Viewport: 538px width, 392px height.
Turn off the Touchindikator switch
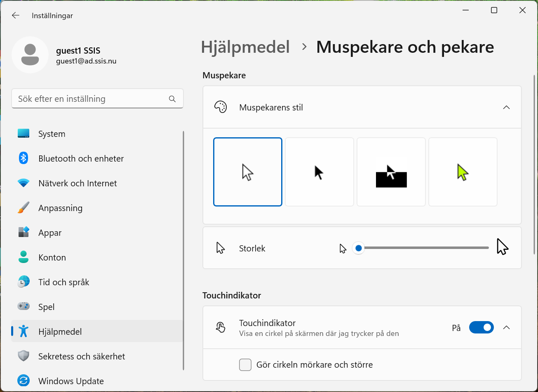pos(482,328)
